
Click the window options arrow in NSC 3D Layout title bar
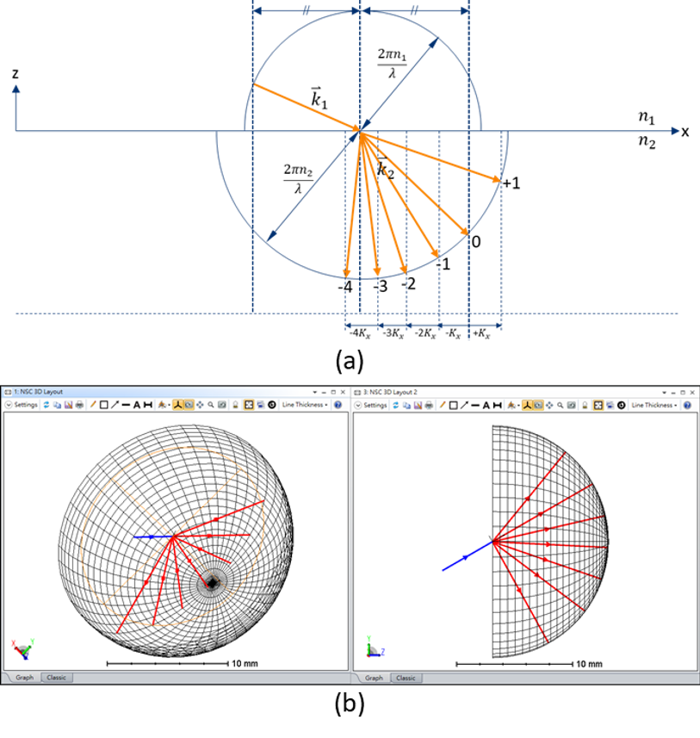point(315,392)
